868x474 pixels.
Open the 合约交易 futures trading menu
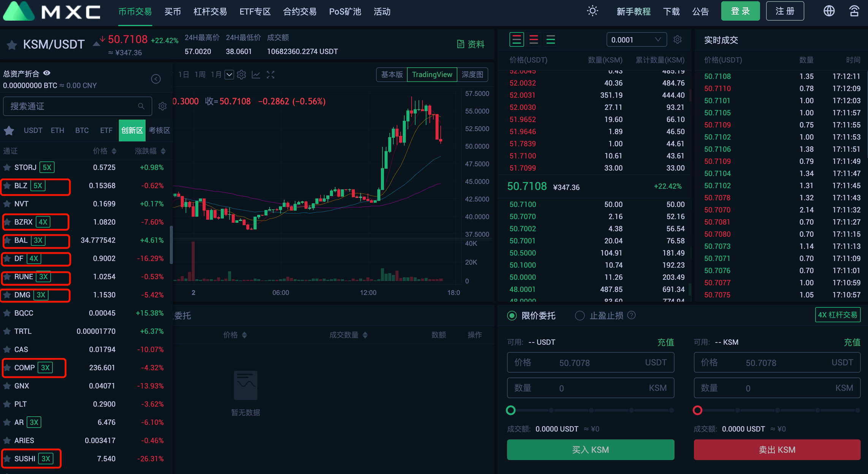coord(295,12)
